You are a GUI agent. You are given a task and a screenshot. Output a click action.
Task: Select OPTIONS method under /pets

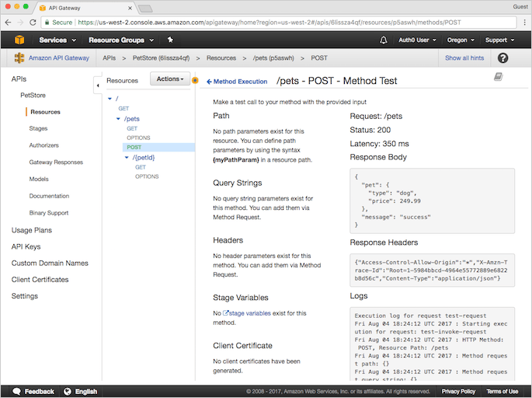[138, 138]
